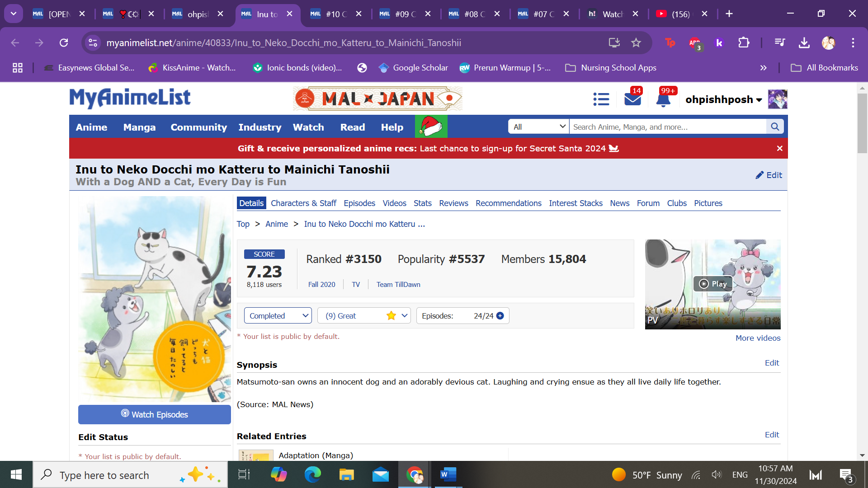Open the Manga navigation menu
Viewport: 868px width, 488px height.
(x=139, y=127)
